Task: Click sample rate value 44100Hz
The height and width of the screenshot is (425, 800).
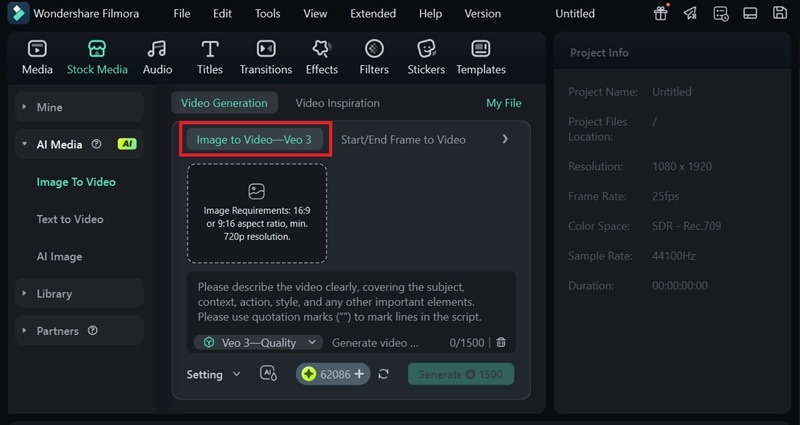Action: (673, 256)
